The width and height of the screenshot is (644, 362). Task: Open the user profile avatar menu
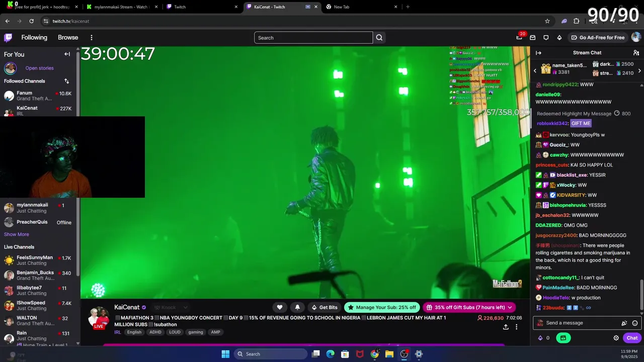636,37
